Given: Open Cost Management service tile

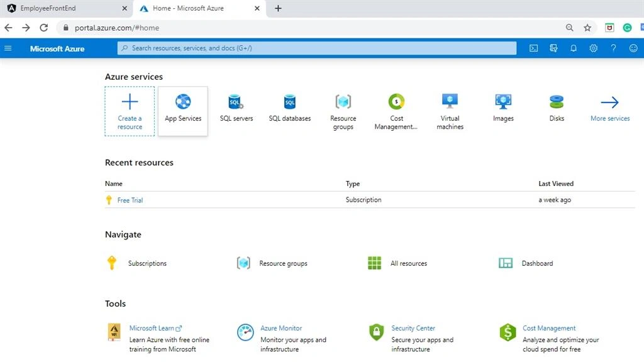Looking at the screenshot, I should coord(396,112).
